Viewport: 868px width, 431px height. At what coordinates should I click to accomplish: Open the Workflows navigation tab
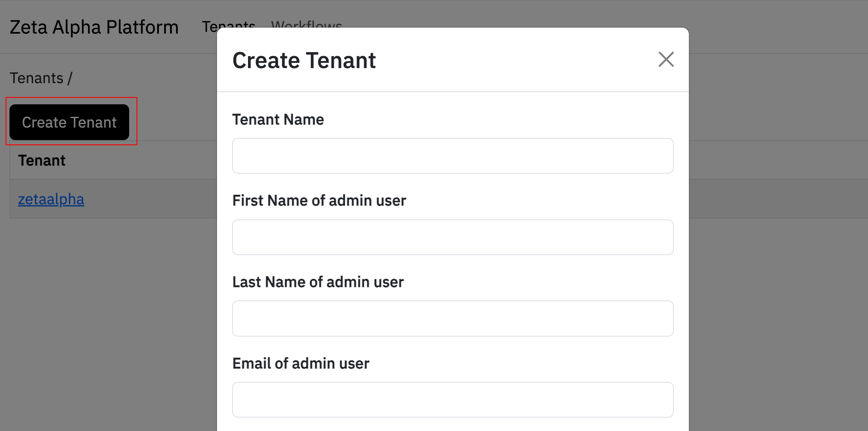[x=307, y=23]
